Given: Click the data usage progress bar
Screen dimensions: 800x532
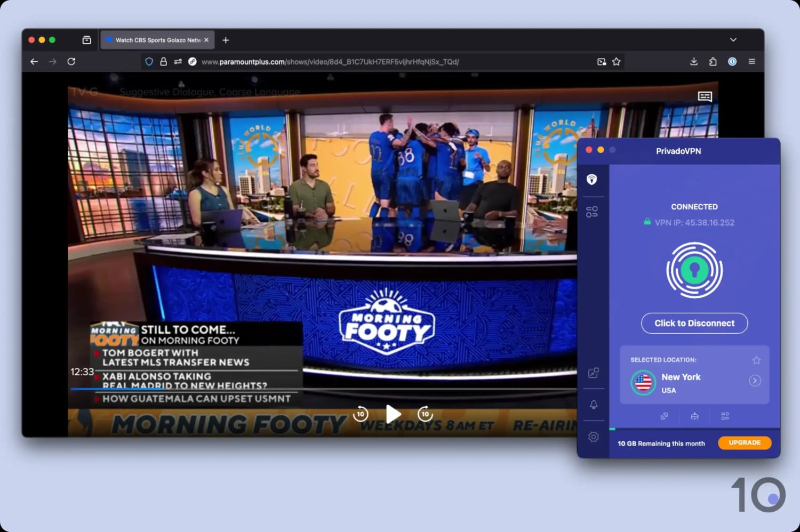Looking at the screenshot, I should [x=694, y=429].
